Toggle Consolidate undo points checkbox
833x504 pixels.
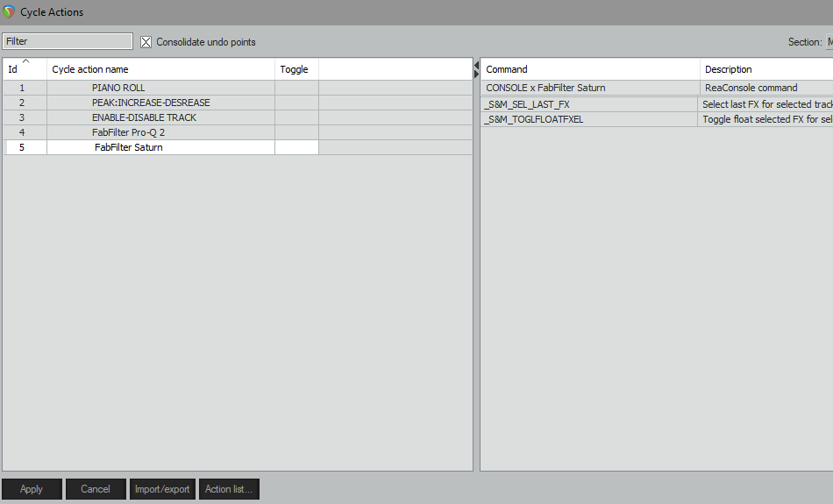pyautogui.click(x=146, y=42)
